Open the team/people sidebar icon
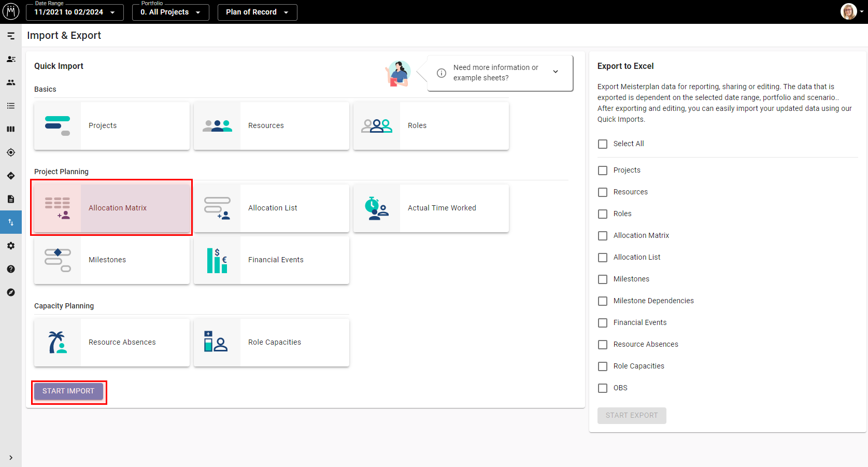The width and height of the screenshot is (868, 467). click(11, 82)
